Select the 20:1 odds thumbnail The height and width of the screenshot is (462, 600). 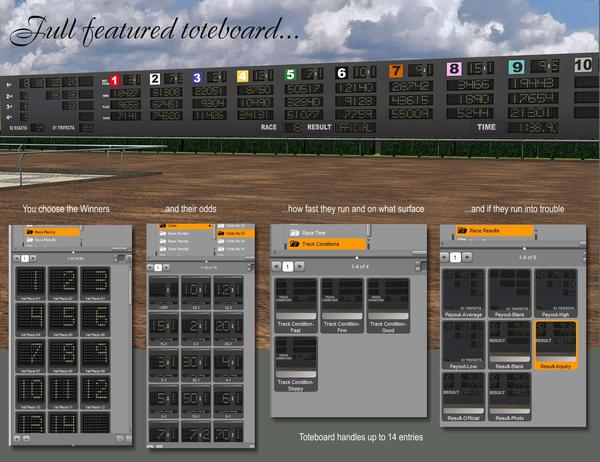228,329
